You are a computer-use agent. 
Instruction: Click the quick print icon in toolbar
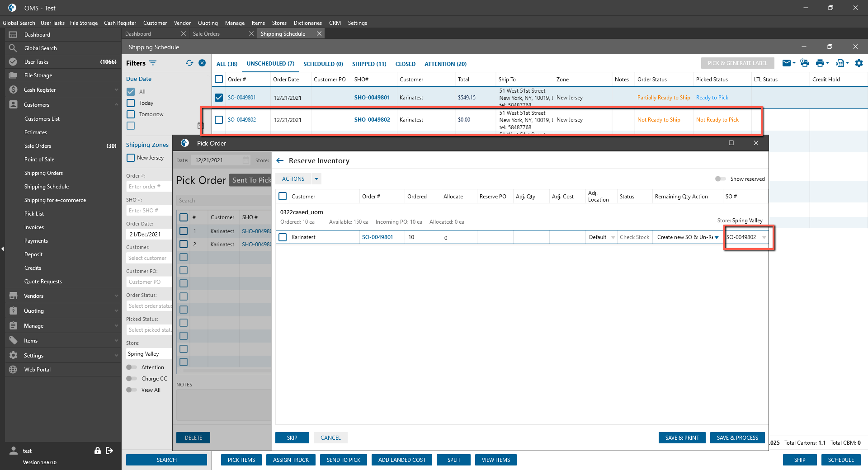pyautogui.click(x=804, y=63)
